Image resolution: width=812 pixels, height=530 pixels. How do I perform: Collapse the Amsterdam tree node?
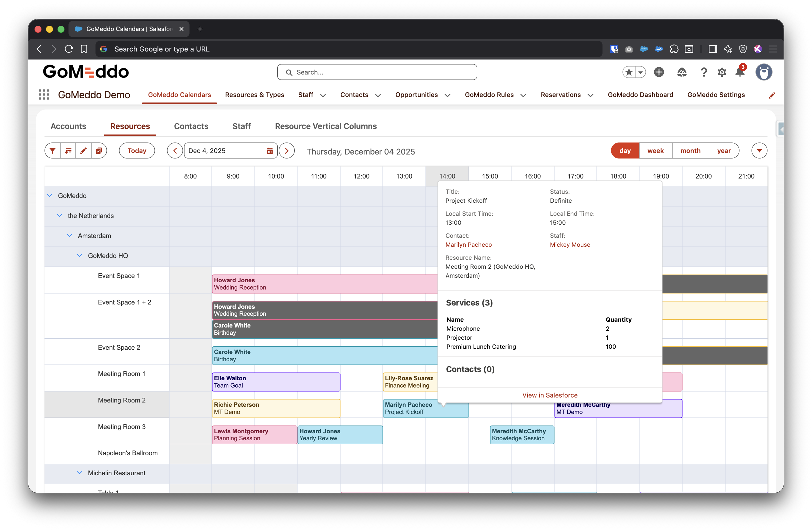pyautogui.click(x=69, y=235)
